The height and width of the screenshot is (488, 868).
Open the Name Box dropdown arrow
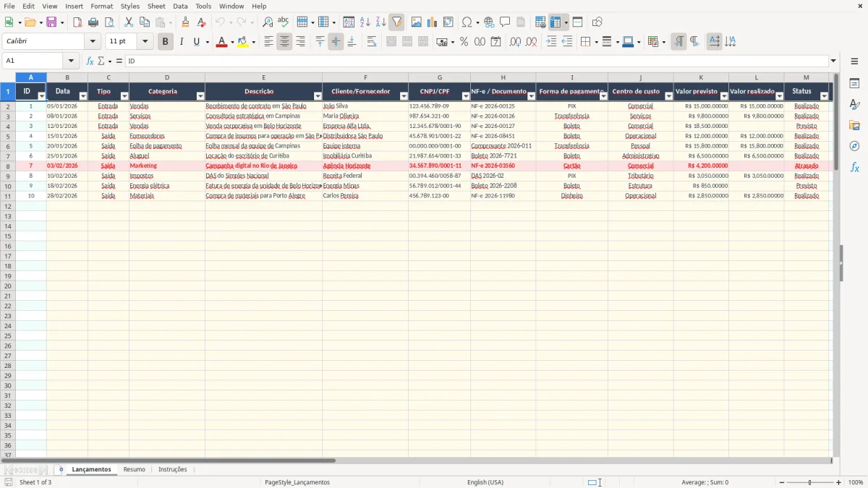[x=71, y=61]
